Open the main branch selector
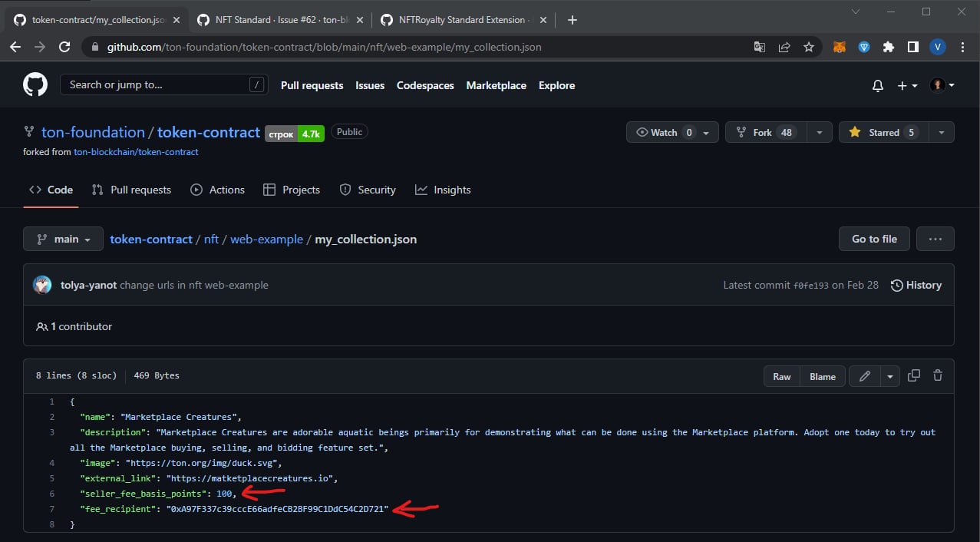 point(63,240)
